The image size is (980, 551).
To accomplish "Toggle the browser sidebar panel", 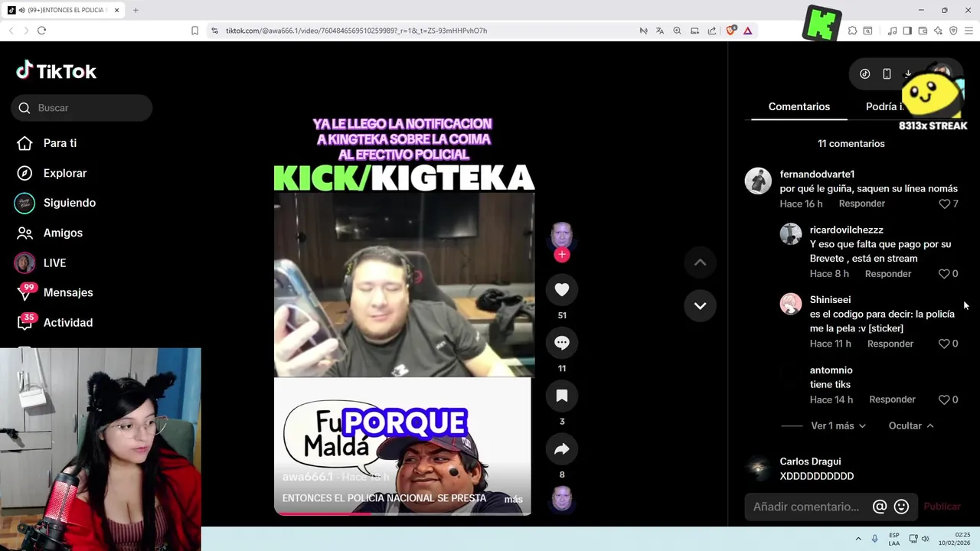I will coord(907,31).
